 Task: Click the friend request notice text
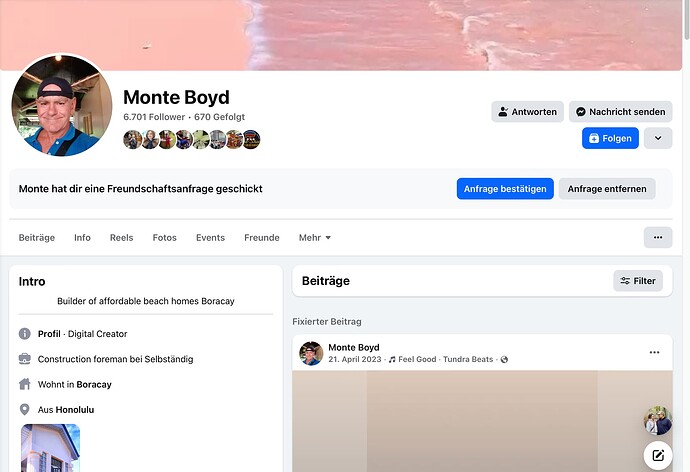click(x=140, y=189)
